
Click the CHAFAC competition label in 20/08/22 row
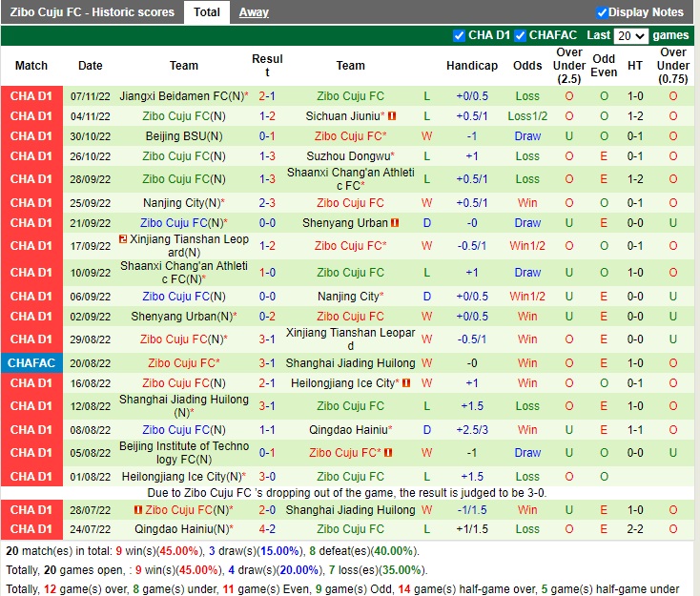tap(31, 363)
